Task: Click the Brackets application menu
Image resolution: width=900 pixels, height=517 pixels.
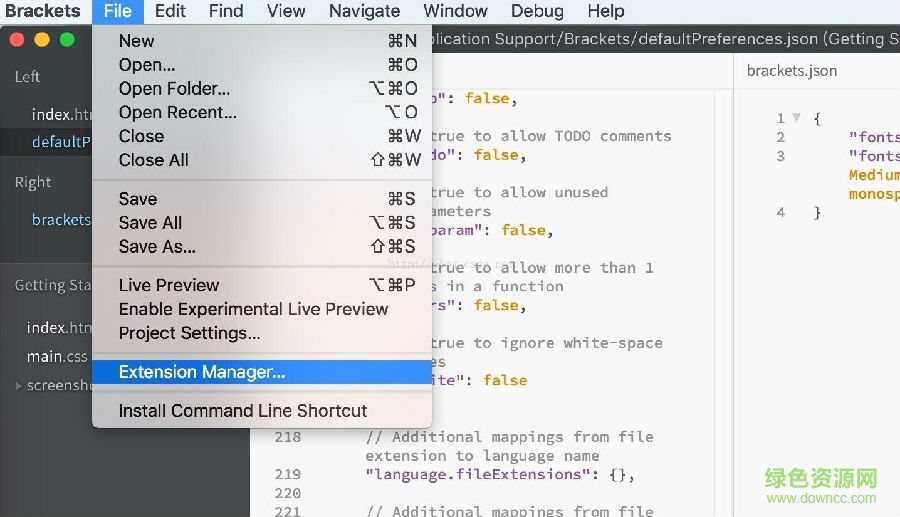Action: pos(42,11)
